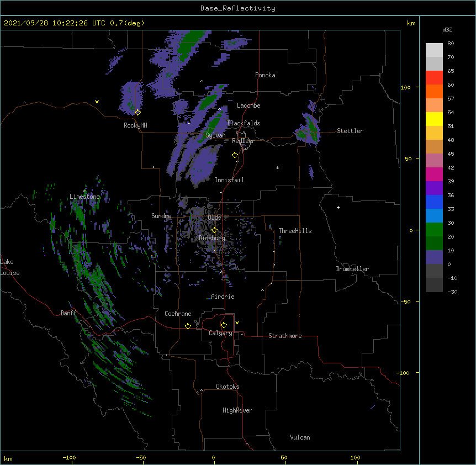Click the Airdrie city label
Viewport: 476px width, 465px height.
pos(223,297)
